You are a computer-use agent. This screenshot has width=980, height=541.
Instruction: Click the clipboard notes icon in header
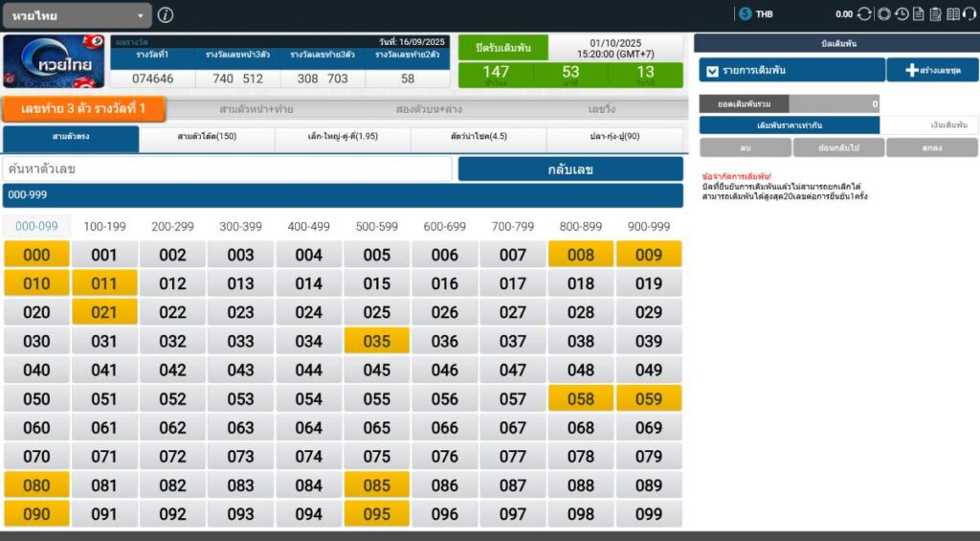click(935, 14)
